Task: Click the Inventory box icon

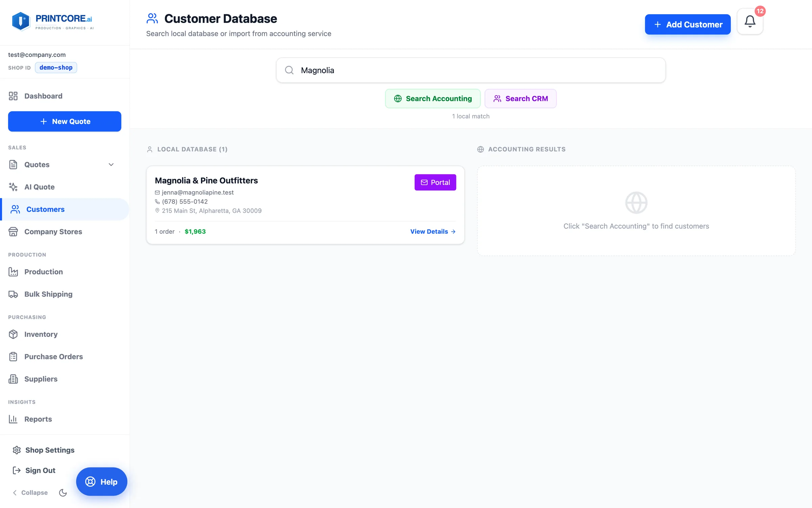Action: 13,334
